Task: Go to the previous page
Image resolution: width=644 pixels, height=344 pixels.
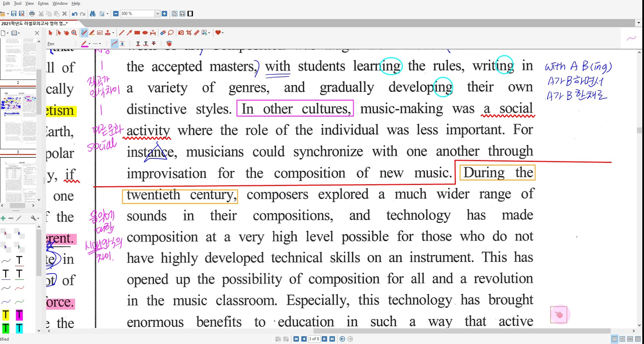Action: (x=304, y=339)
